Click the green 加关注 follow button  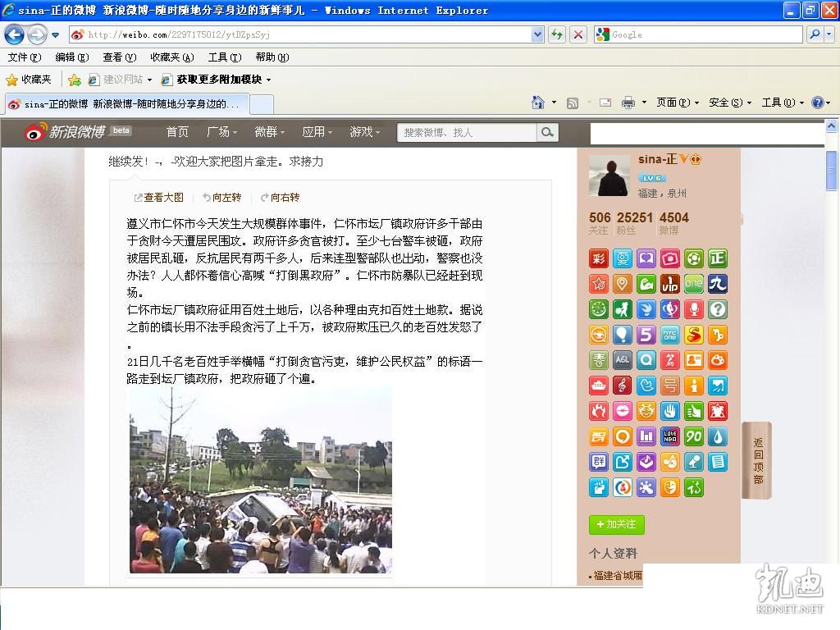pyautogui.click(x=617, y=524)
